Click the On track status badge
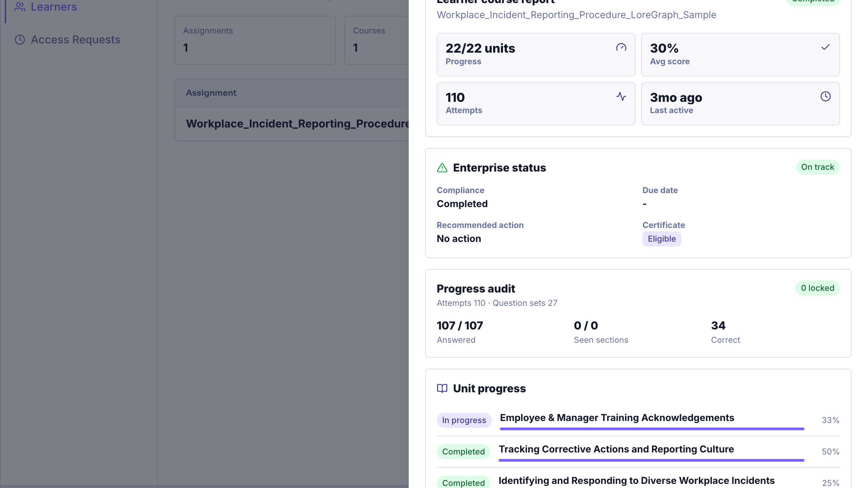The image size is (868, 488). 817,167
